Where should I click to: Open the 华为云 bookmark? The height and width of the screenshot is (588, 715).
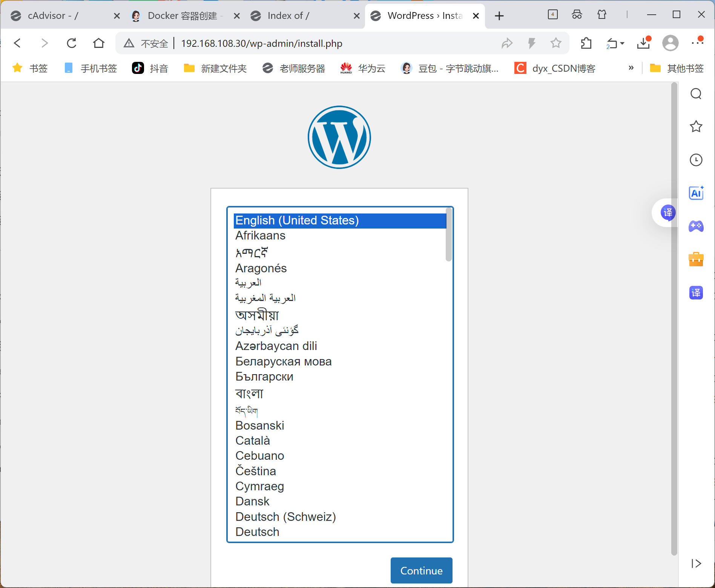363,68
